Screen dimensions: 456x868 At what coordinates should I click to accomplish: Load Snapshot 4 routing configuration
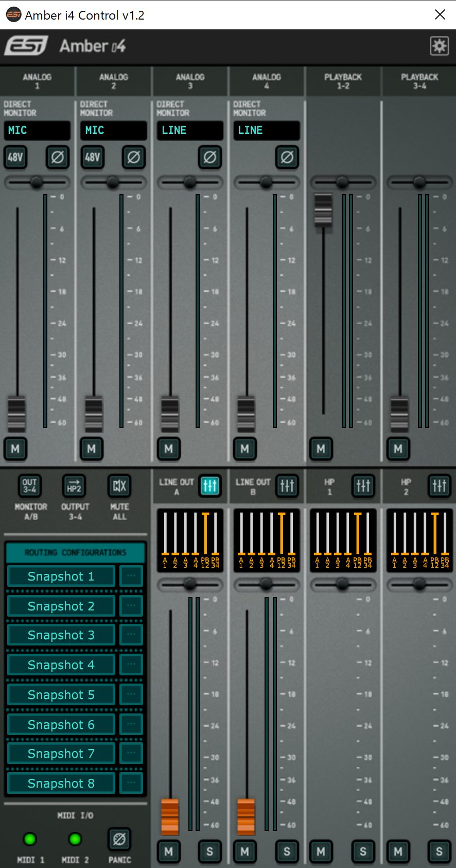click(x=61, y=665)
